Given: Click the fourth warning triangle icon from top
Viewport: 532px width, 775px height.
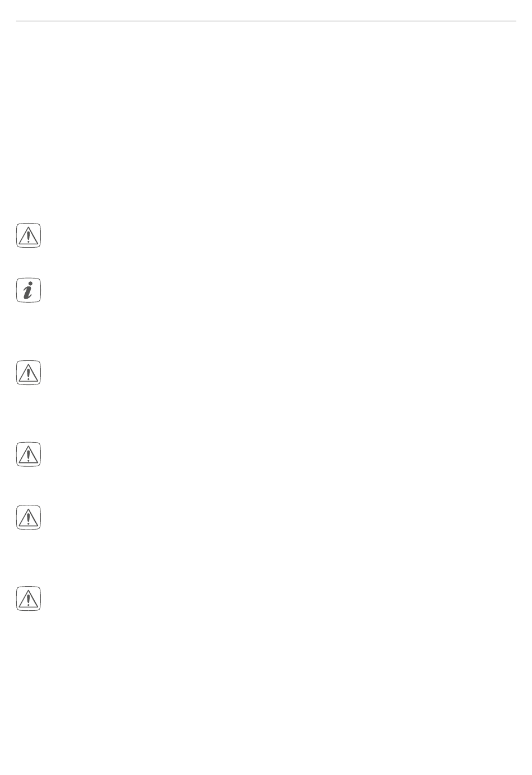Looking at the screenshot, I should (28, 517).
